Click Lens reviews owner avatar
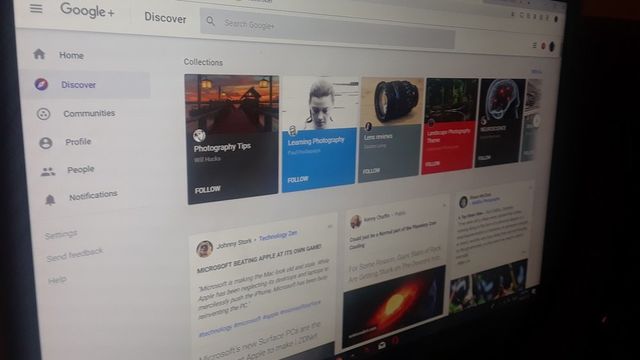The width and height of the screenshot is (640, 360). tap(368, 126)
